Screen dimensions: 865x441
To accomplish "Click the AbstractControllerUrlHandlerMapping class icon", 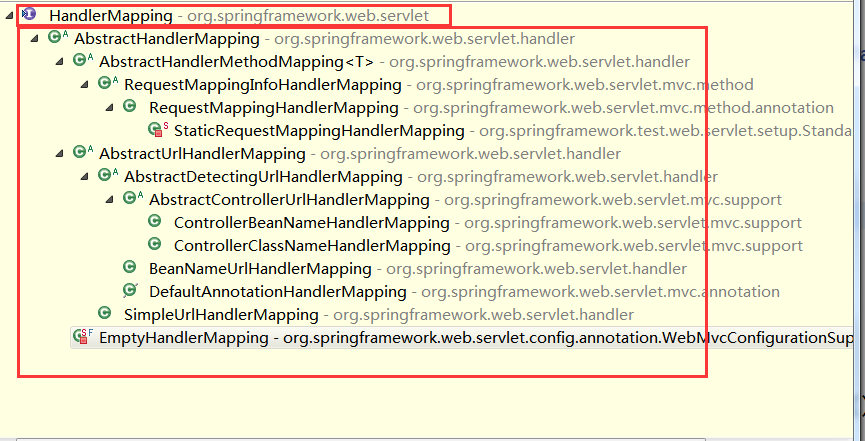I will (132, 198).
